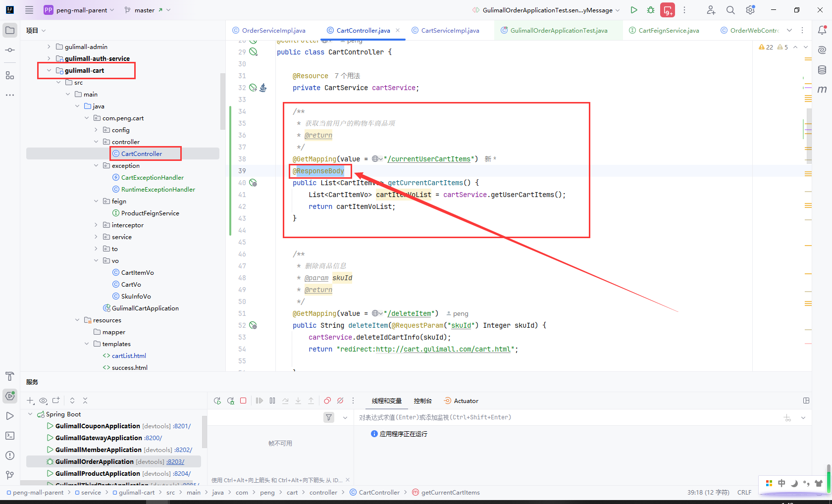
Task: Run the current configuration
Action: [x=634, y=10]
